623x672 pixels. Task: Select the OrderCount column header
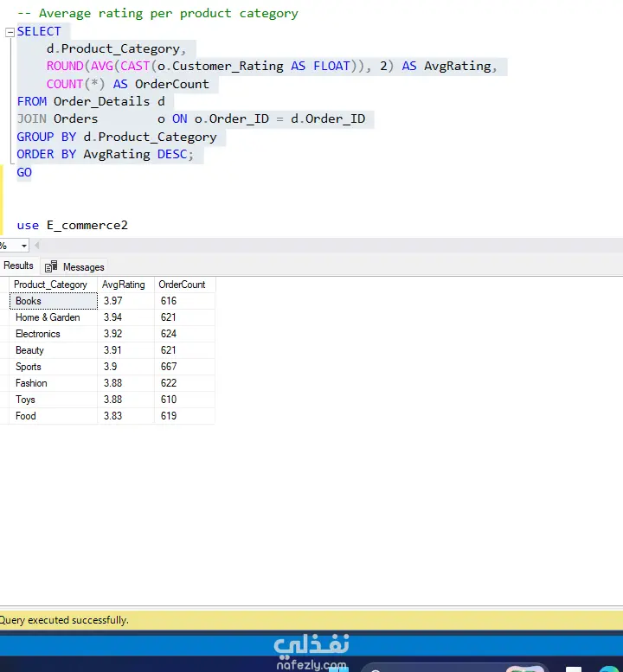click(184, 285)
